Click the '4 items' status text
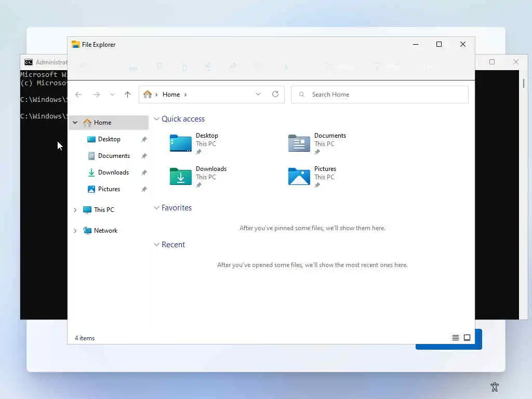Image resolution: width=532 pixels, height=399 pixels. click(x=85, y=338)
